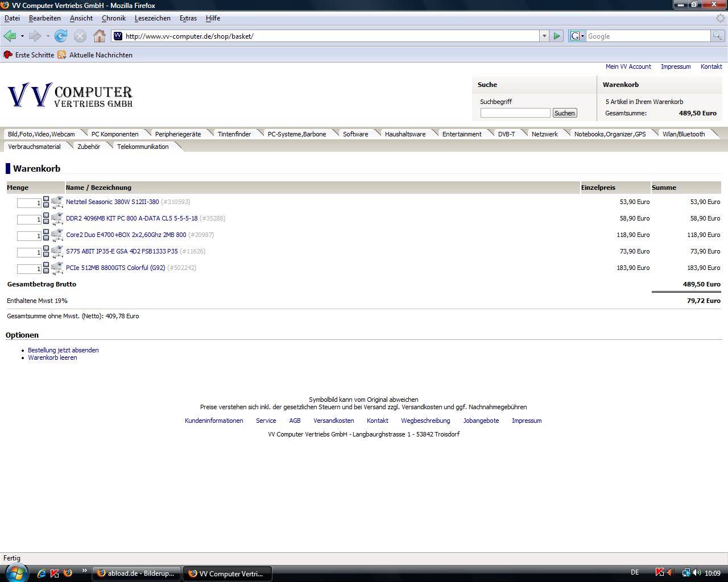Click the shopping cart icon for Netzteil Seasonic
This screenshot has width=728, height=582.
[57, 202]
